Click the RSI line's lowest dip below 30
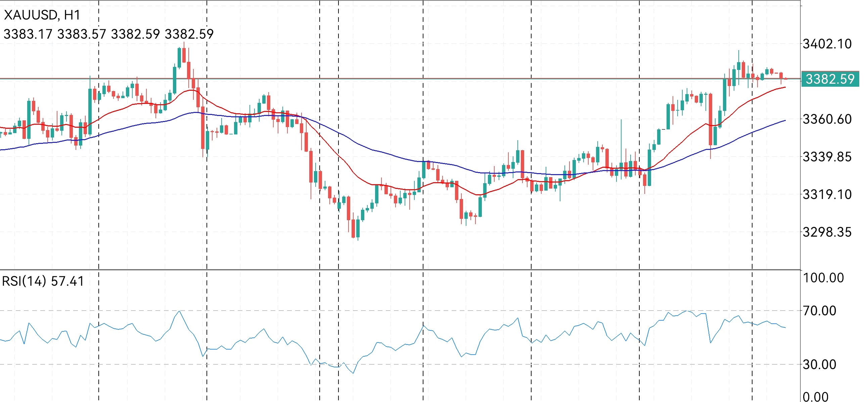Screen dimensions: 868x402 [x=353, y=373]
